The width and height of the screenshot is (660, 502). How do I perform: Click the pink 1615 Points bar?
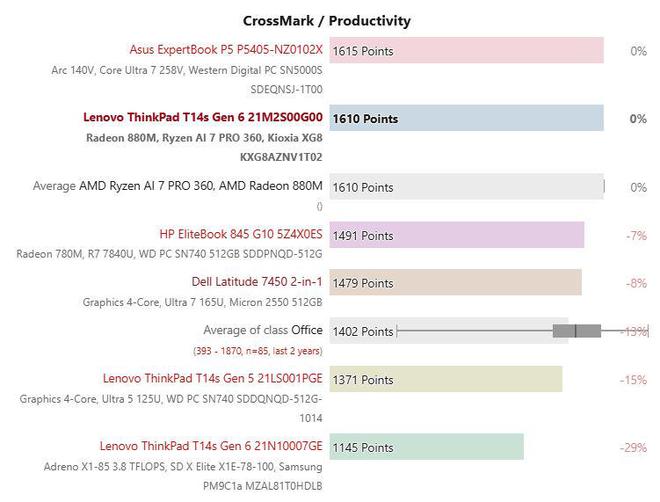(x=466, y=50)
